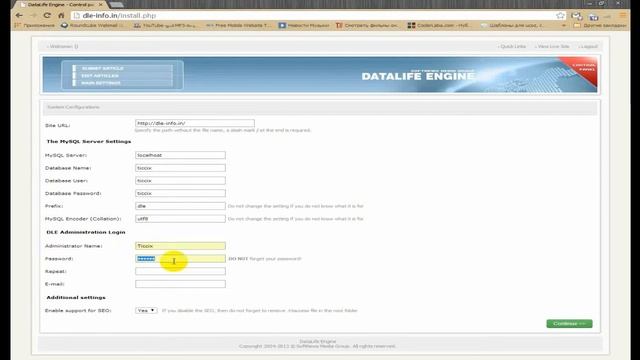
Task: Click the E-mail input field
Action: (x=180, y=284)
